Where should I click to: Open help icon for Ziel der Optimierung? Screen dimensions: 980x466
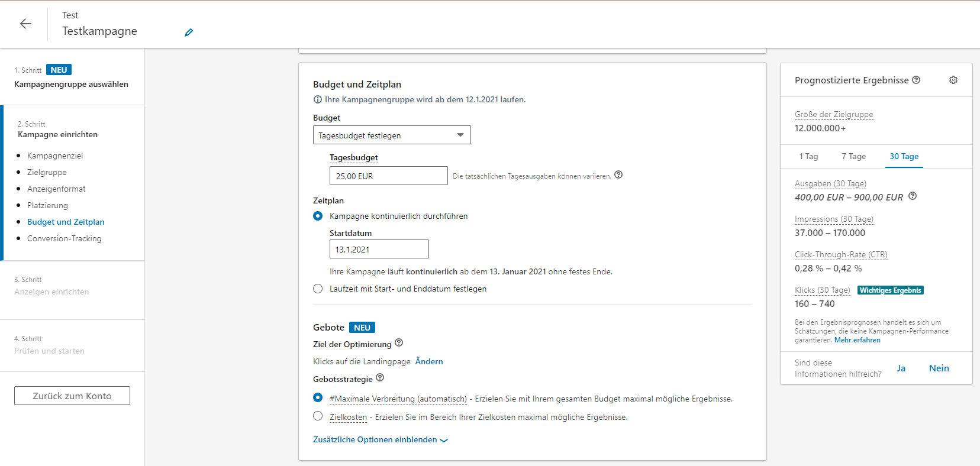click(x=399, y=342)
